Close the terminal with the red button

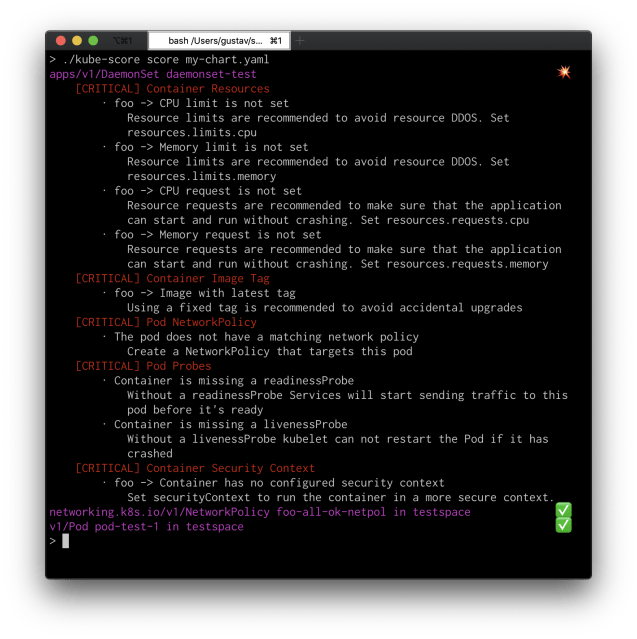(59, 40)
